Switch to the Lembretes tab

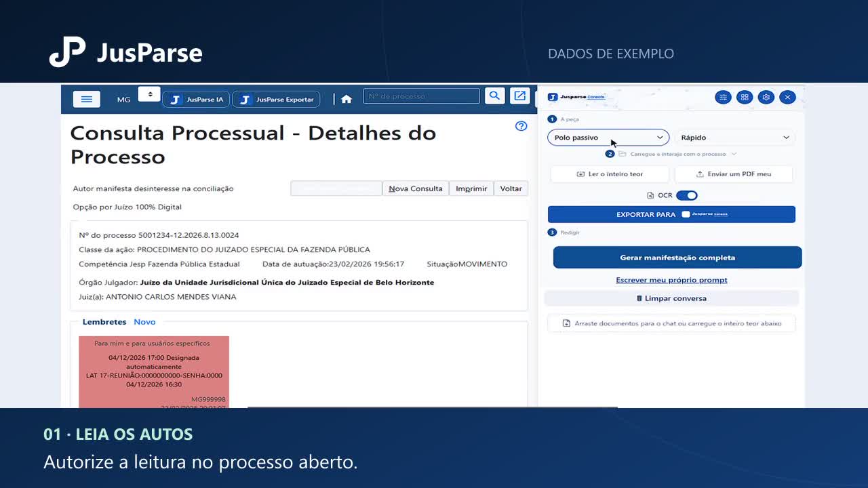pos(104,322)
